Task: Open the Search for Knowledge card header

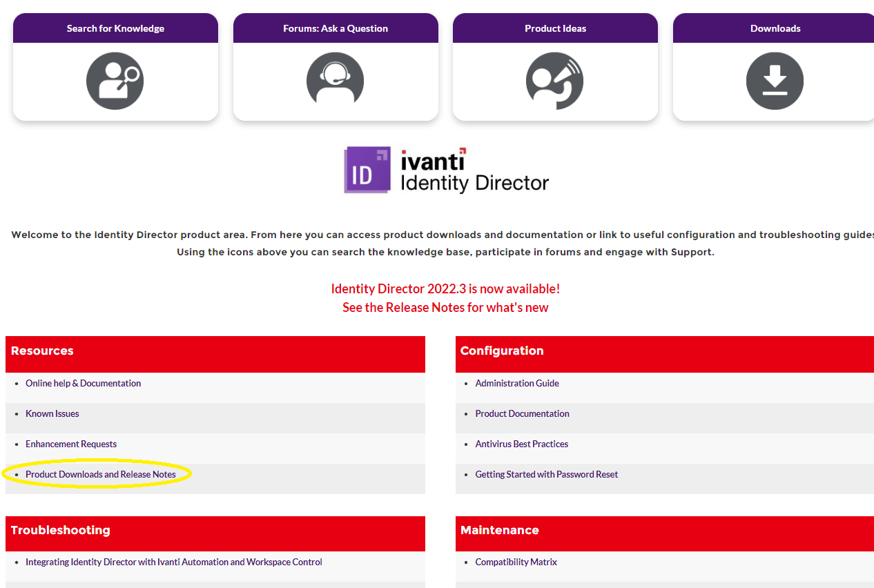Action: pyautogui.click(x=115, y=28)
